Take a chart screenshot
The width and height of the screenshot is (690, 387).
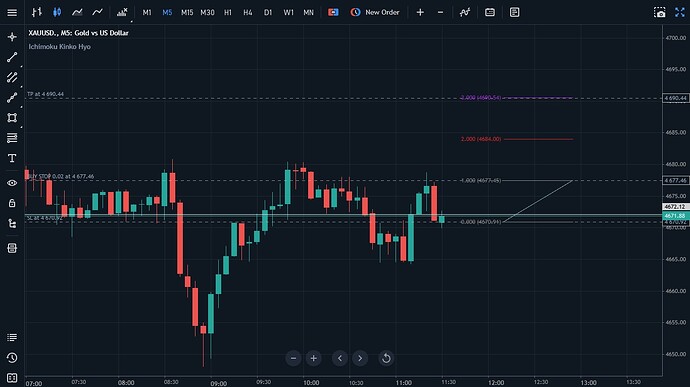(660, 12)
